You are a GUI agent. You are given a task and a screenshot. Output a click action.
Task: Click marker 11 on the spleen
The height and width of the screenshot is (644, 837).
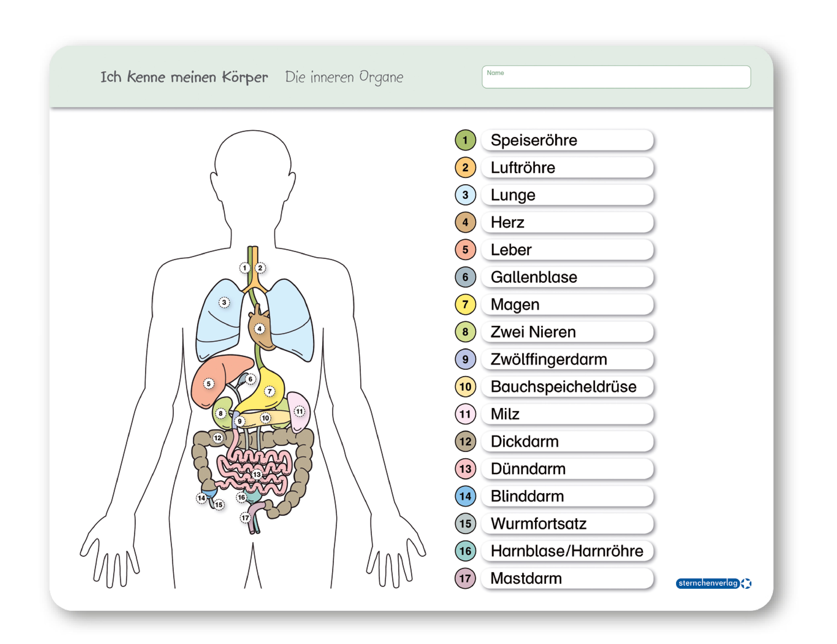click(299, 411)
